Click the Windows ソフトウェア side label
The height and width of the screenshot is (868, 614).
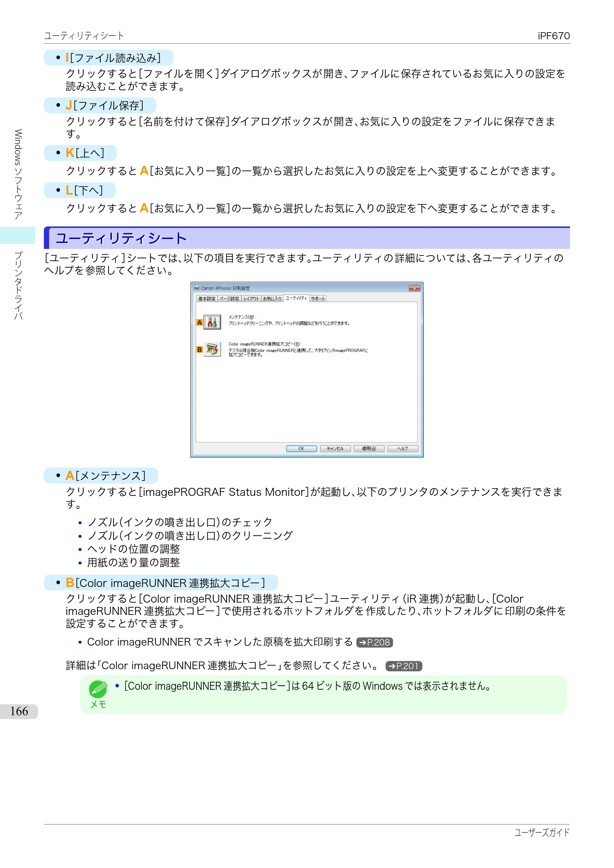click(18, 174)
